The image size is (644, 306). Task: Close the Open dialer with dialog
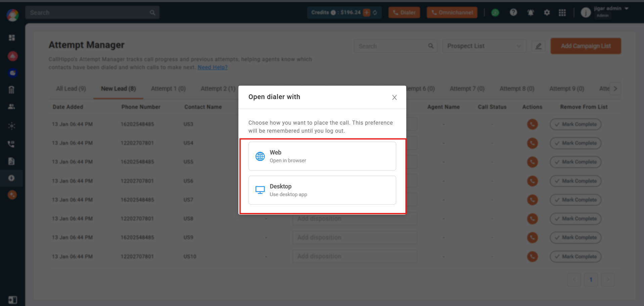point(395,97)
